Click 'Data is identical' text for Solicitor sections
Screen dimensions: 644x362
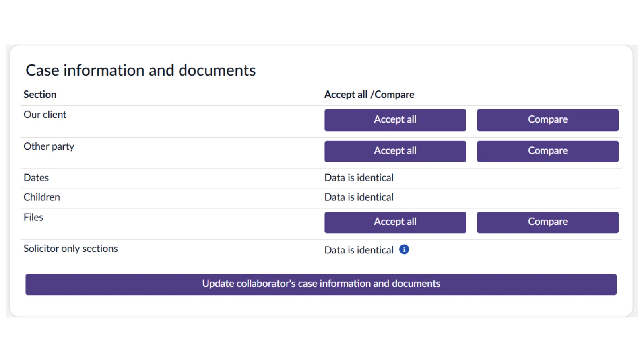click(359, 250)
